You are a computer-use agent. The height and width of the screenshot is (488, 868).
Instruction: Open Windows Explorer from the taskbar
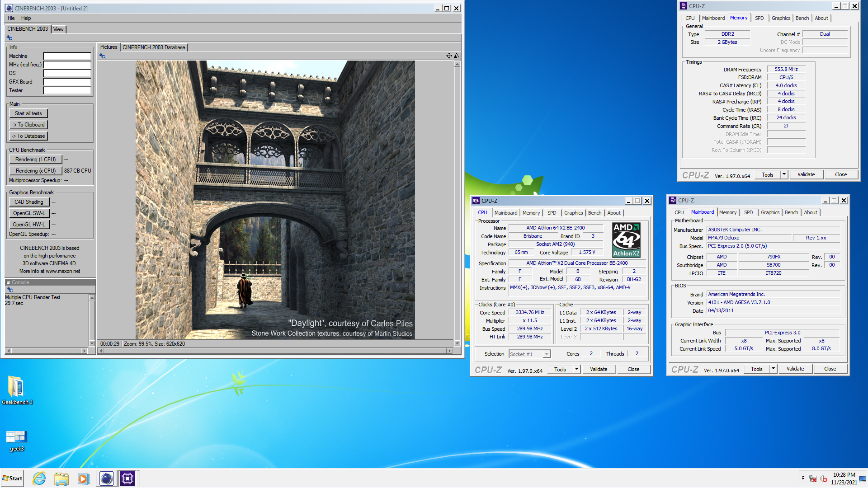tap(61, 479)
